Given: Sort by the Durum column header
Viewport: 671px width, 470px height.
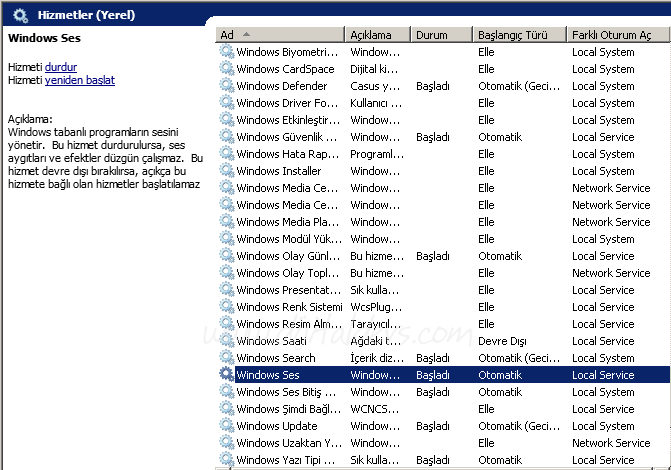Looking at the screenshot, I should coord(440,35).
